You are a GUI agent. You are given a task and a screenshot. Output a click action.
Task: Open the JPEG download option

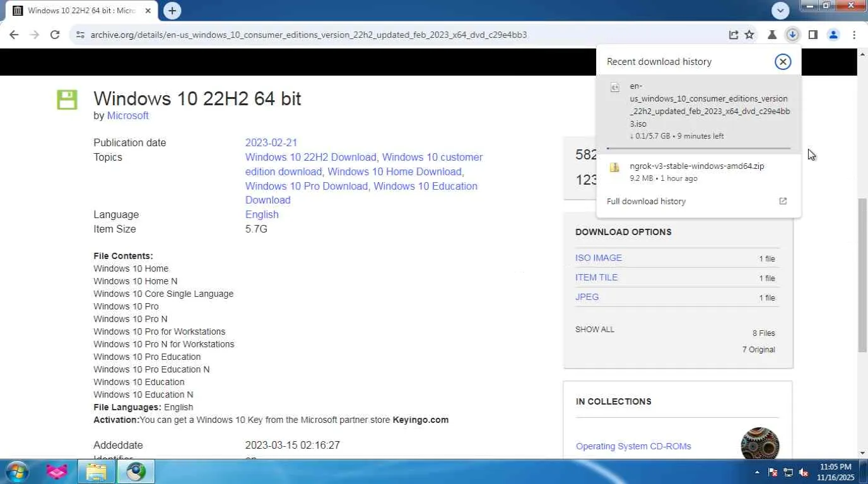587,297
